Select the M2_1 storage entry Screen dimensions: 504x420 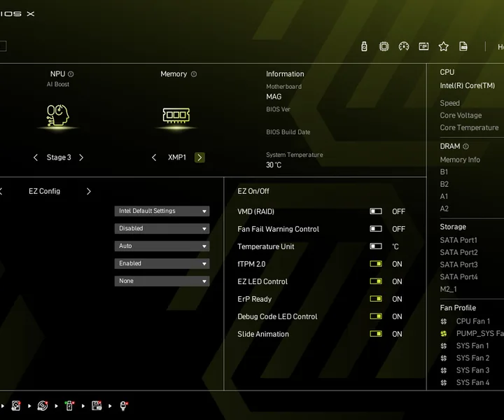pyautogui.click(x=449, y=289)
